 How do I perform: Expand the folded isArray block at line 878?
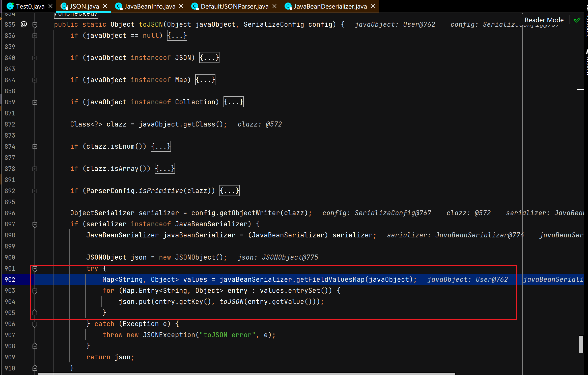(x=35, y=169)
